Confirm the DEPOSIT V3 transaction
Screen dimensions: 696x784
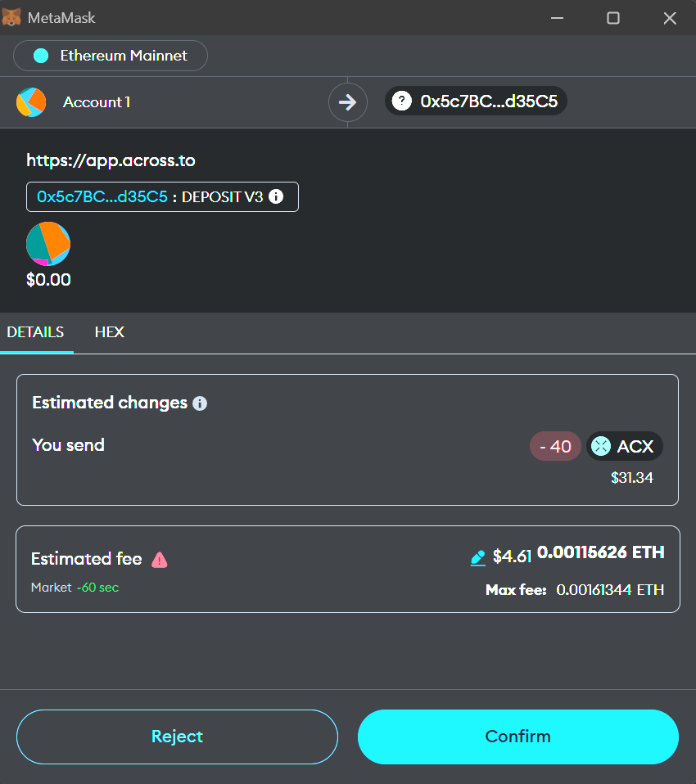coord(517,736)
